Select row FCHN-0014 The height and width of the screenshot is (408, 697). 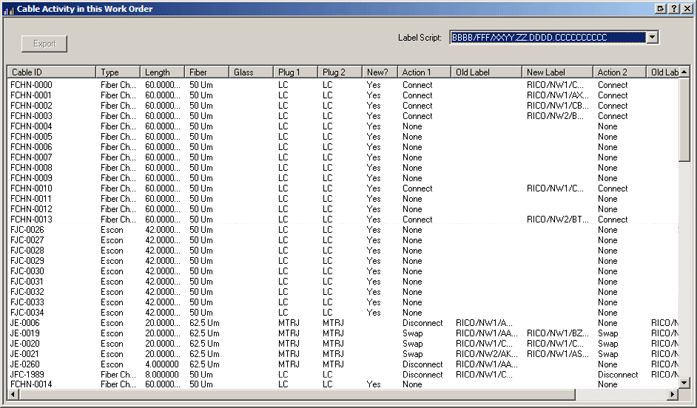coord(343,384)
